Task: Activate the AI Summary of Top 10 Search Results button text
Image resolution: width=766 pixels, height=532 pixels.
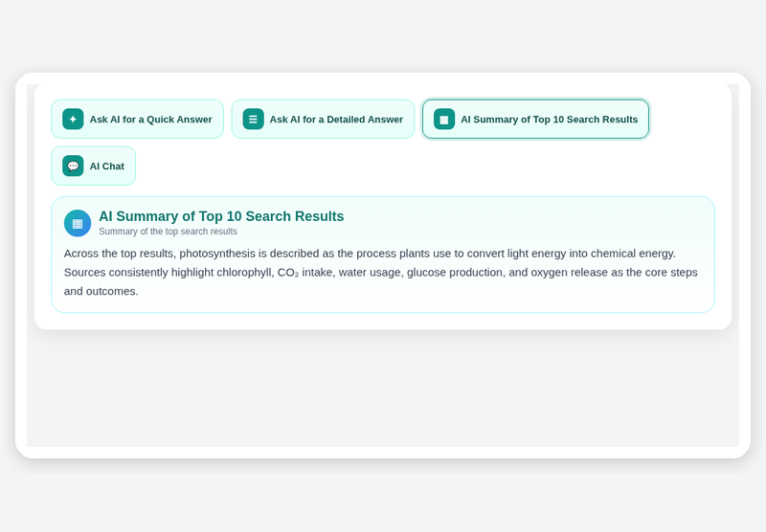Action: click(x=549, y=120)
